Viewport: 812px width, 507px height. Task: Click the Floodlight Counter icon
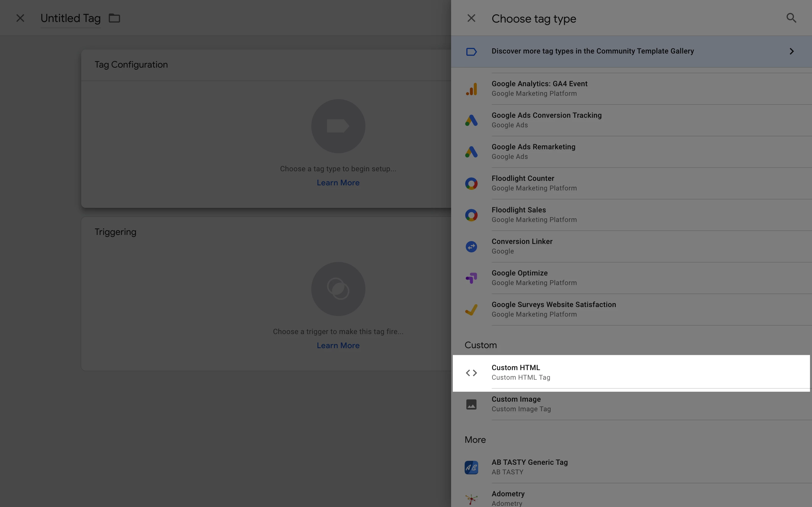471,183
